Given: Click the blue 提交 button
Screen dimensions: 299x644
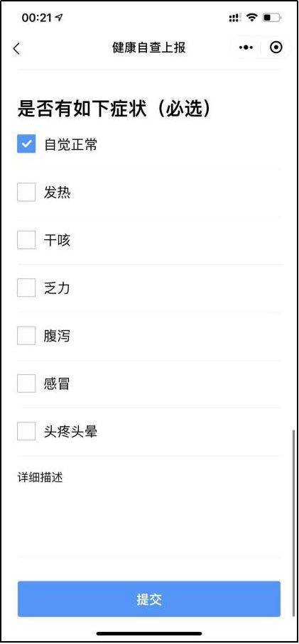Looking at the screenshot, I should (149, 599).
